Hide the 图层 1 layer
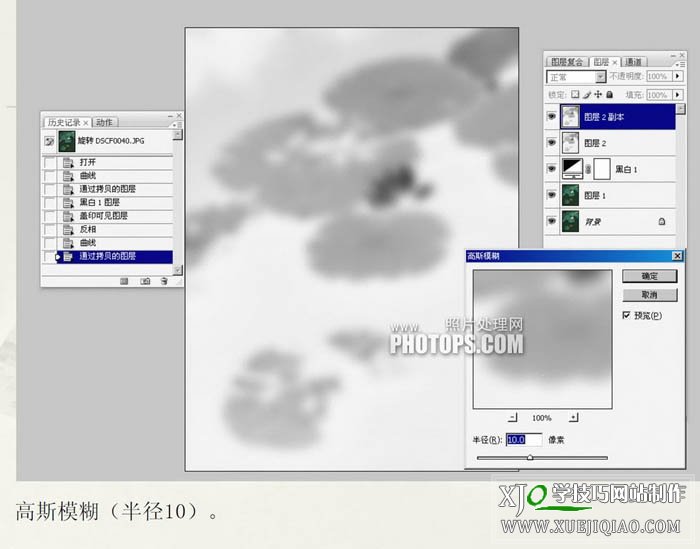Image resolution: width=700 pixels, height=549 pixels. pyautogui.click(x=552, y=195)
